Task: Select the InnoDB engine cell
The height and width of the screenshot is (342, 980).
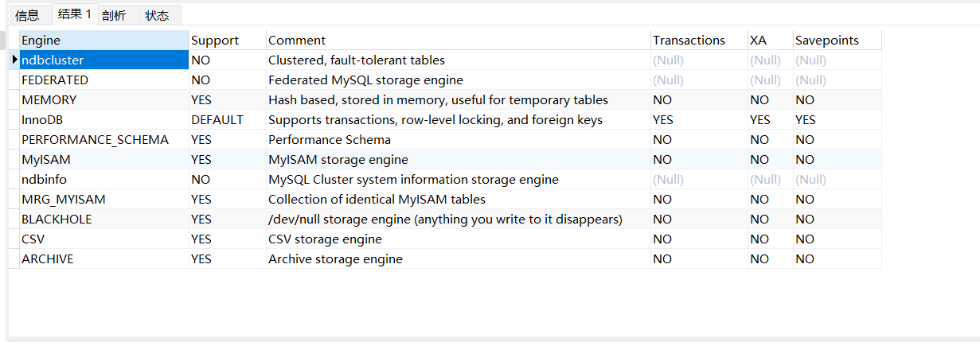Action: coord(103,120)
